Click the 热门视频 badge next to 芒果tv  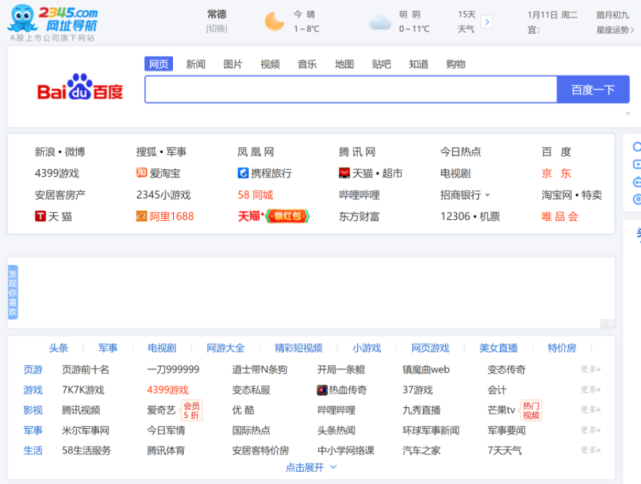tap(531, 410)
